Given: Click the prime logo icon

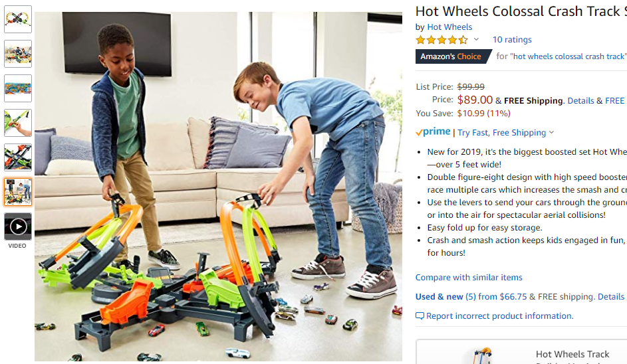Looking at the screenshot, I should click(433, 132).
